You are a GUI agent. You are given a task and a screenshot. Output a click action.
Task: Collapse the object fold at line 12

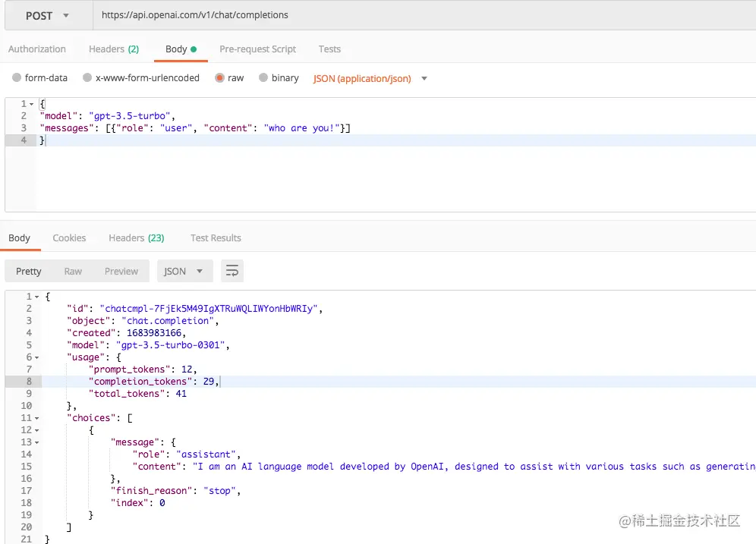pyautogui.click(x=36, y=430)
